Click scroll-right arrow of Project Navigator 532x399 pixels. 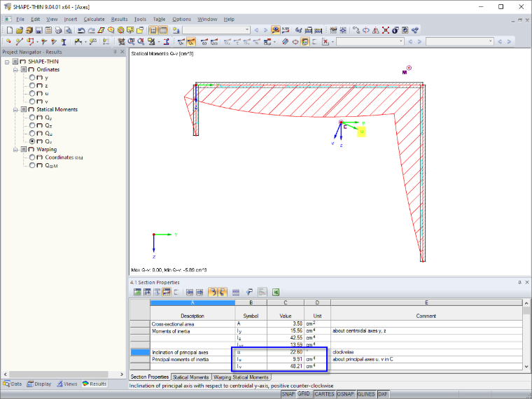pyautogui.click(x=122, y=374)
